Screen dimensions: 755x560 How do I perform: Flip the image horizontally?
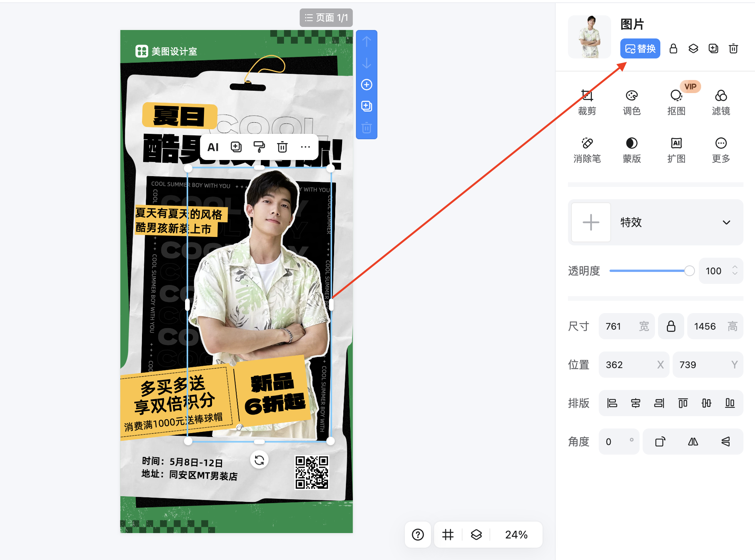[x=692, y=441]
